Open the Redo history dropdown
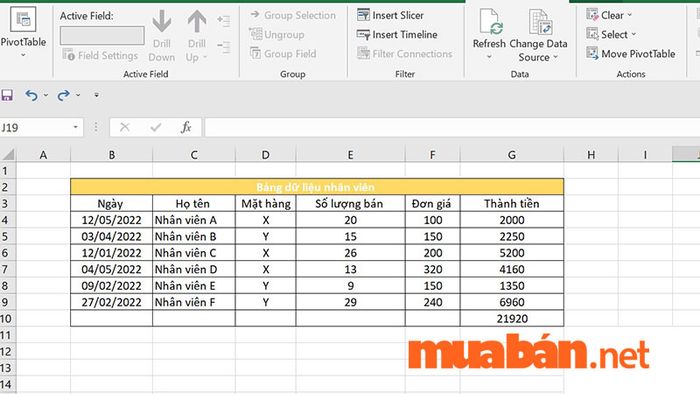This screenshot has height=394, width=700. 78,95
